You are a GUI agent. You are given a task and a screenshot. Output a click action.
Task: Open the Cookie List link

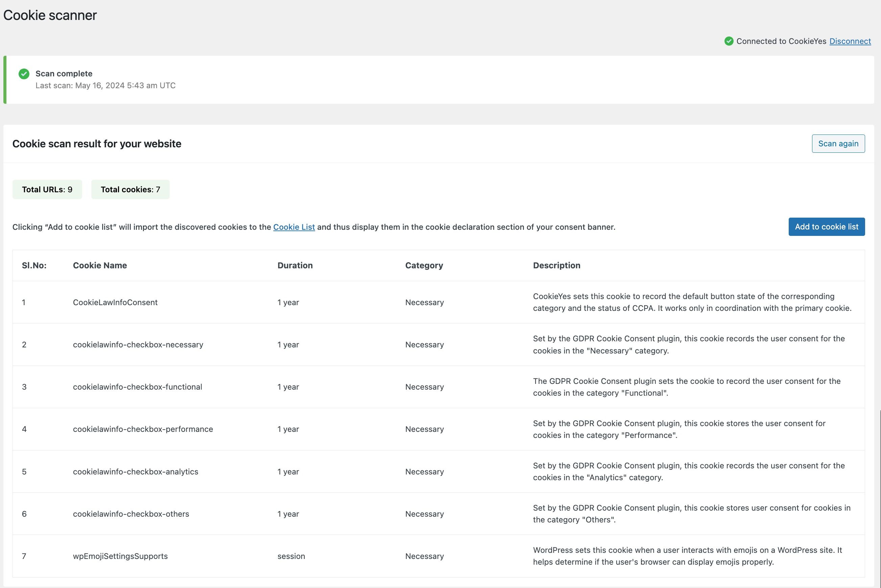pyautogui.click(x=294, y=227)
